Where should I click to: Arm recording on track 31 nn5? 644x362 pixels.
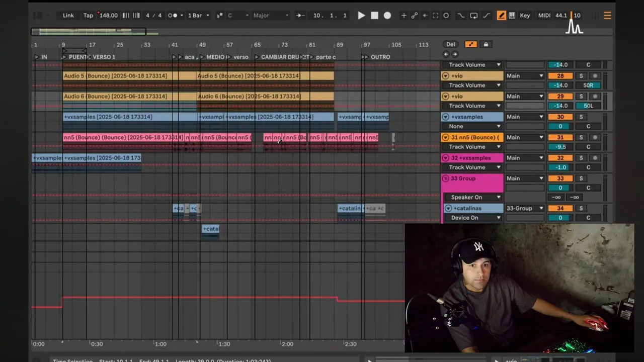595,138
